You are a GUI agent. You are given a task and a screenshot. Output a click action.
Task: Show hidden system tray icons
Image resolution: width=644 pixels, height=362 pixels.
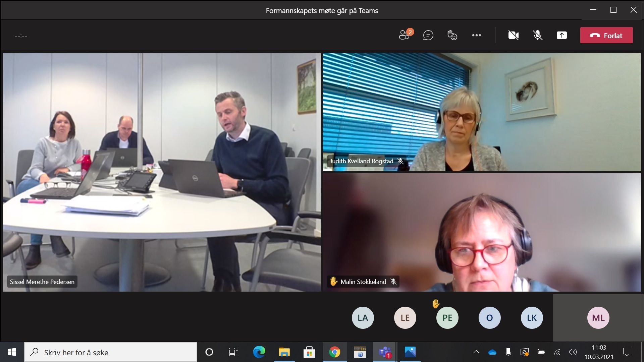pyautogui.click(x=476, y=352)
